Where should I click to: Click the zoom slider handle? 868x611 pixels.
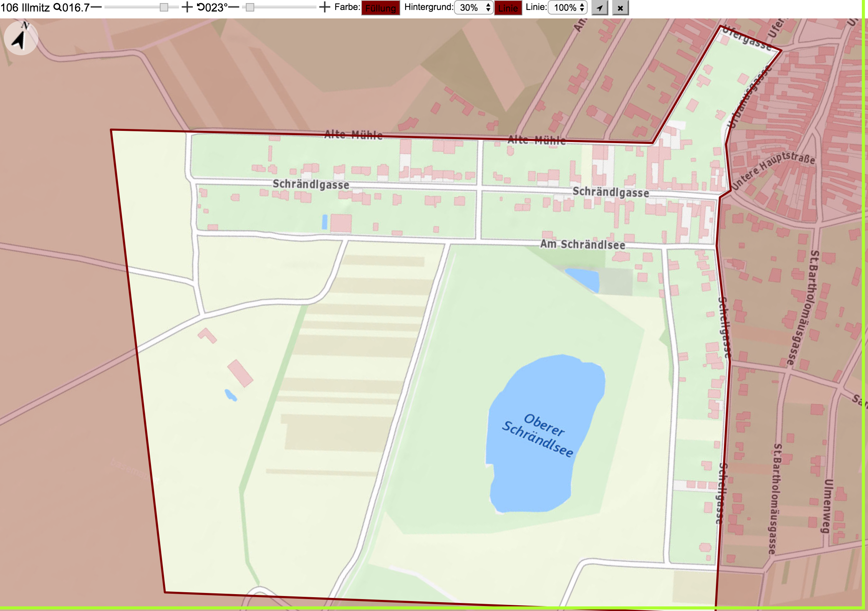coord(164,7)
